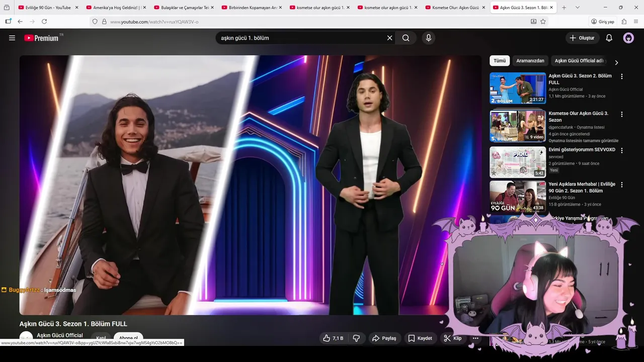The width and height of the screenshot is (644, 362).
Task: Open a new browser tab
Action: point(564,8)
